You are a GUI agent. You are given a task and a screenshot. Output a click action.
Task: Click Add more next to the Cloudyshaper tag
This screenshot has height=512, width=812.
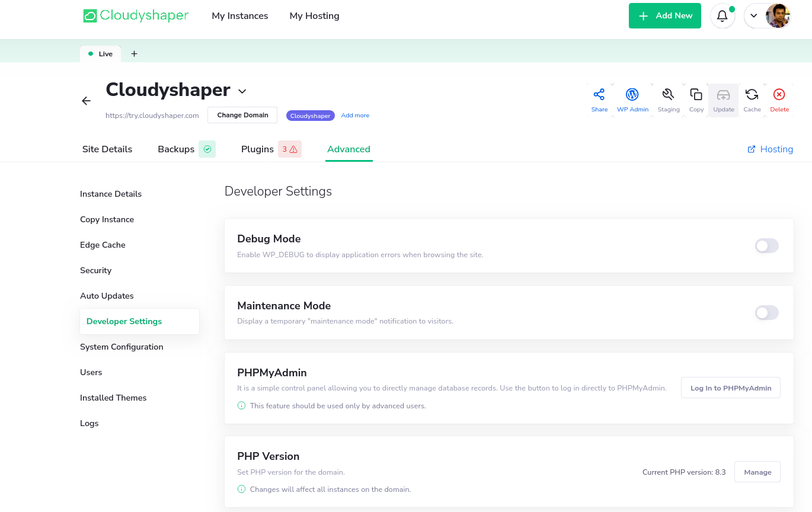tap(355, 115)
